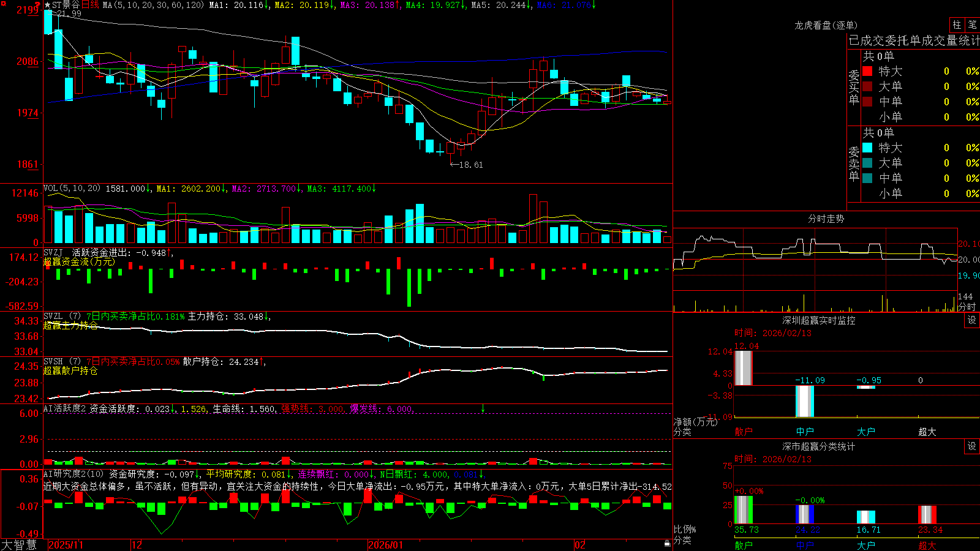The width and height of the screenshot is (980, 551).
Task: Click the 大户 ratio bar showing 16.71
Action: (866, 517)
